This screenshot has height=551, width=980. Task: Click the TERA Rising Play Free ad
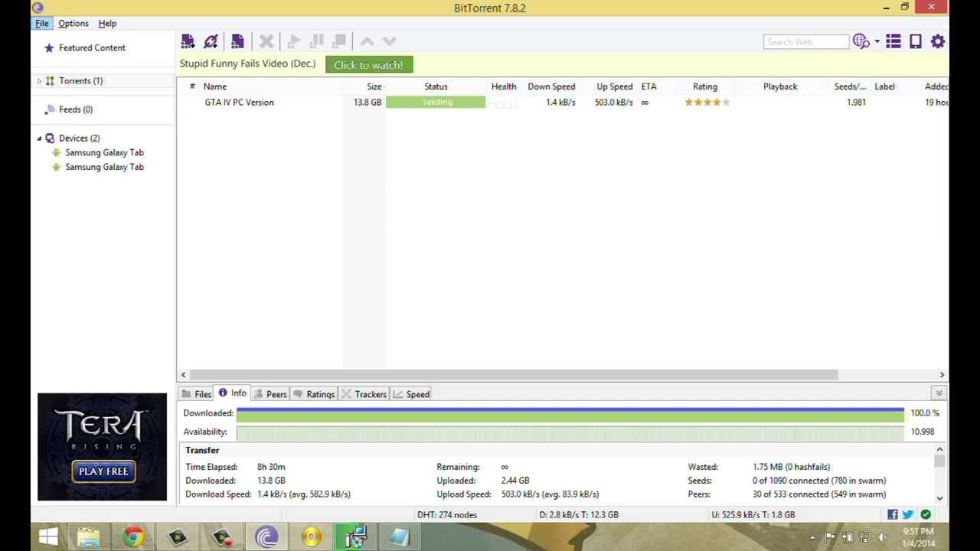point(102,447)
